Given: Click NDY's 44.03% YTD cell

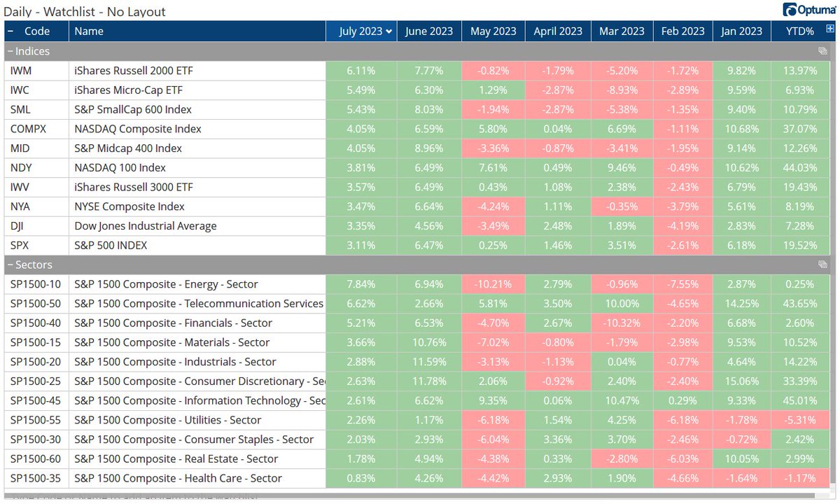Looking at the screenshot, I should pos(801,168).
